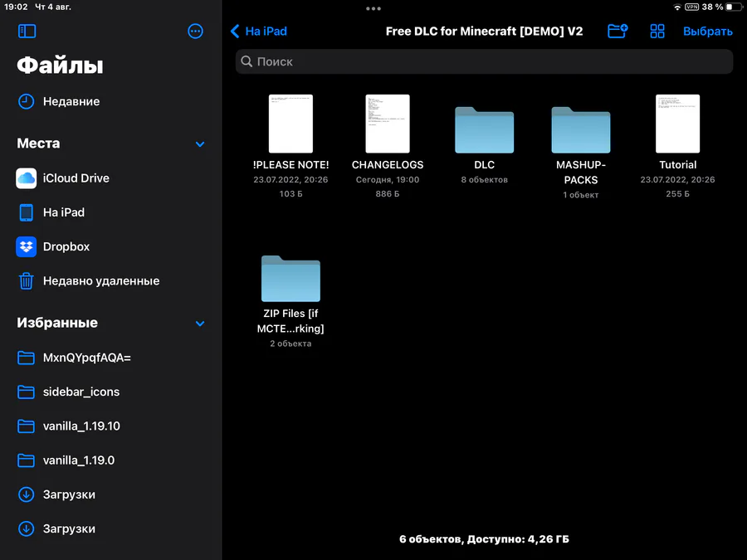Open MxnQYpqfAQA= favorite folder

click(110, 358)
